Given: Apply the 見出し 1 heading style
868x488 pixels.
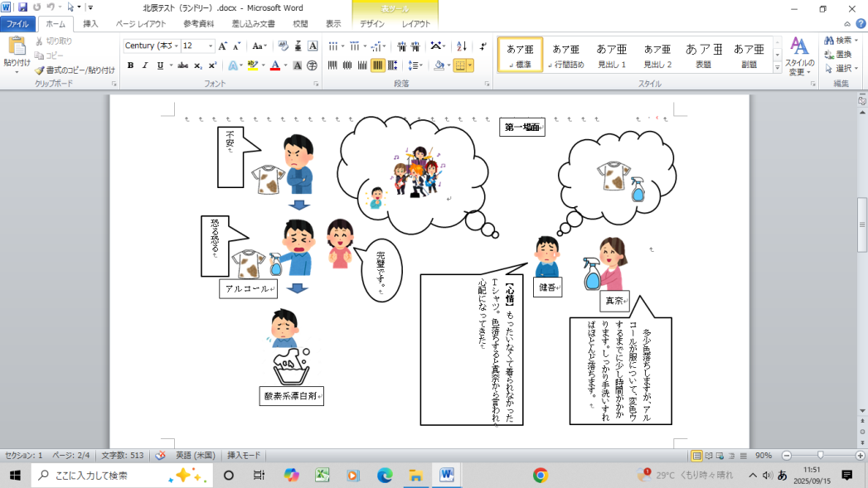Looking at the screenshot, I should point(612,55).
